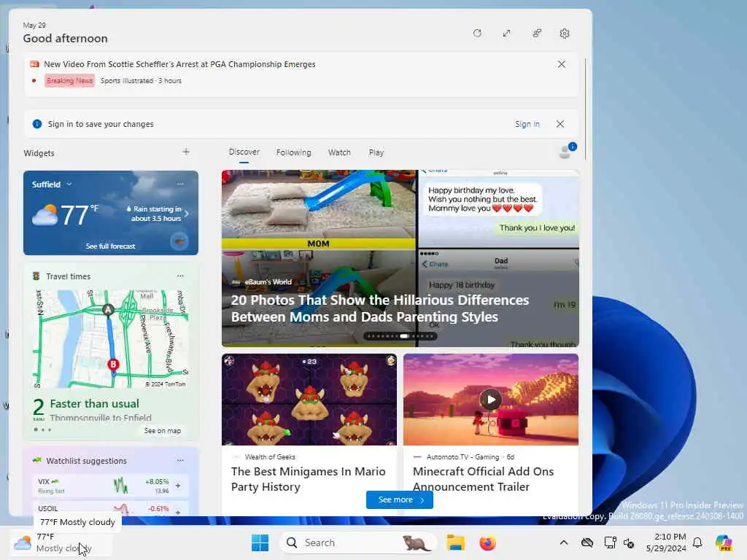
Task: Click the display network tray icon
Action: (x=610, y=542)
